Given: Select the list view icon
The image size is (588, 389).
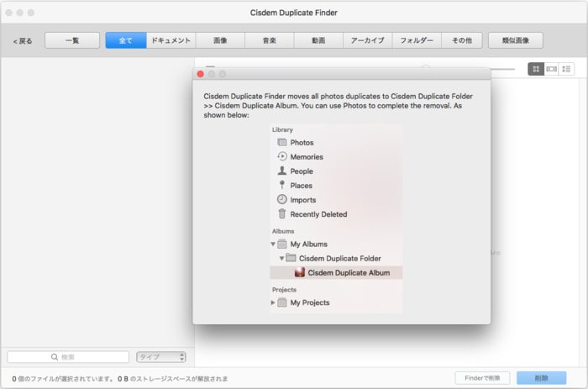Looking at the screenshot, I should point(566,69).
